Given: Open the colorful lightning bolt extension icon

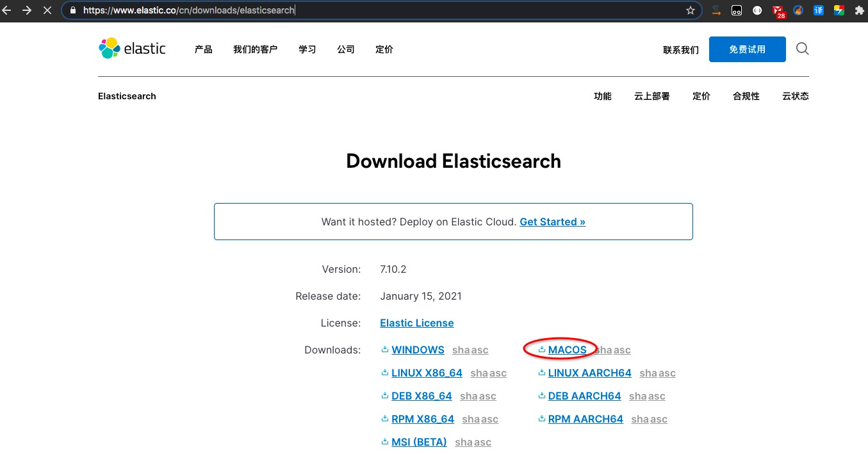Looking at the screenshot, I should (839, 10).
